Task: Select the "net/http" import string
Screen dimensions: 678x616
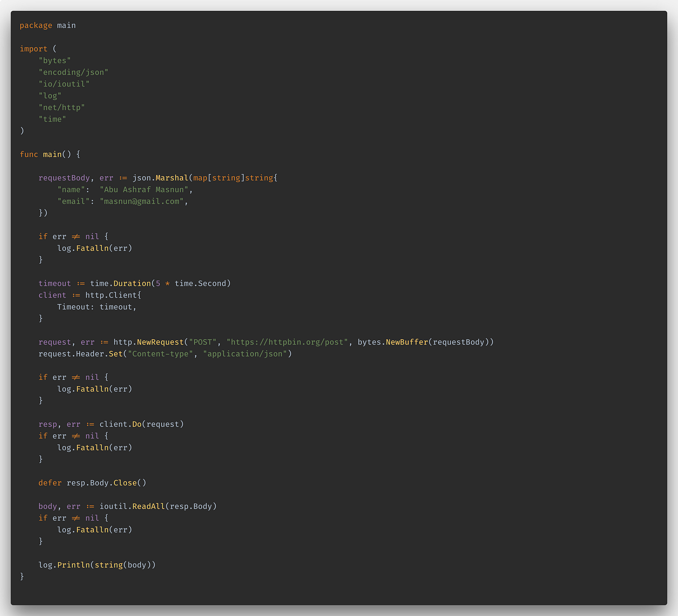Action: [62, 107]
